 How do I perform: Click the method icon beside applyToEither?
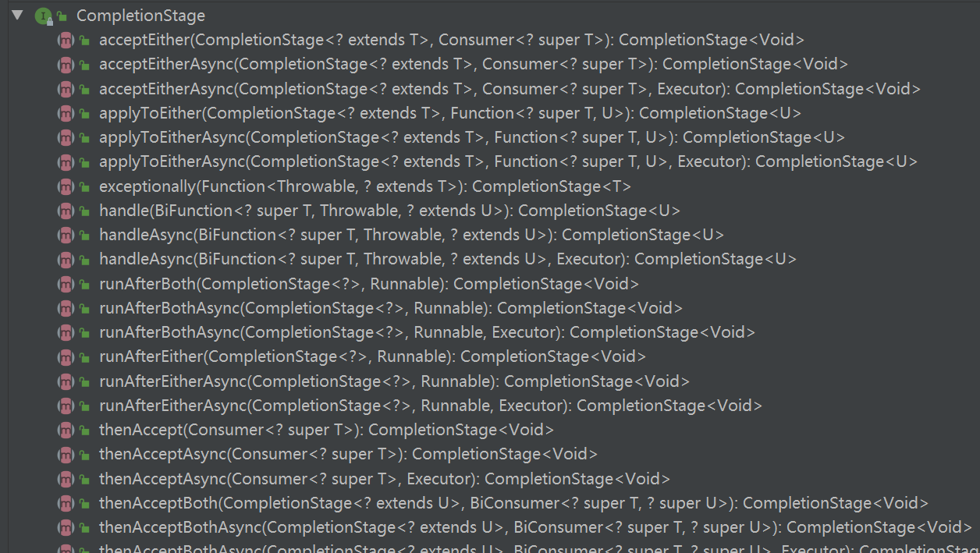click(65, 113)
